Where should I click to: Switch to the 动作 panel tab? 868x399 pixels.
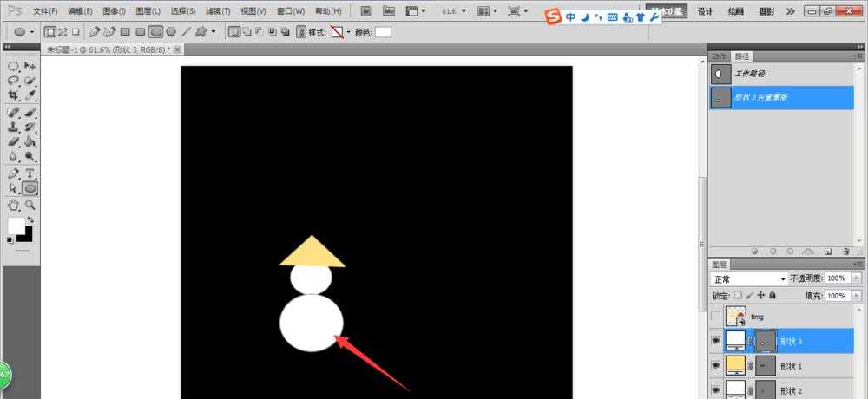719,56
